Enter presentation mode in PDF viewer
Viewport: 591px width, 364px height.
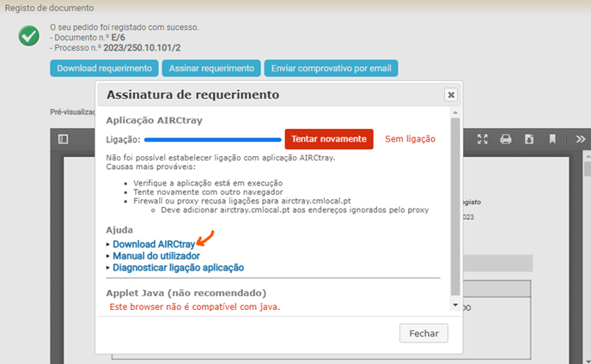483,139
